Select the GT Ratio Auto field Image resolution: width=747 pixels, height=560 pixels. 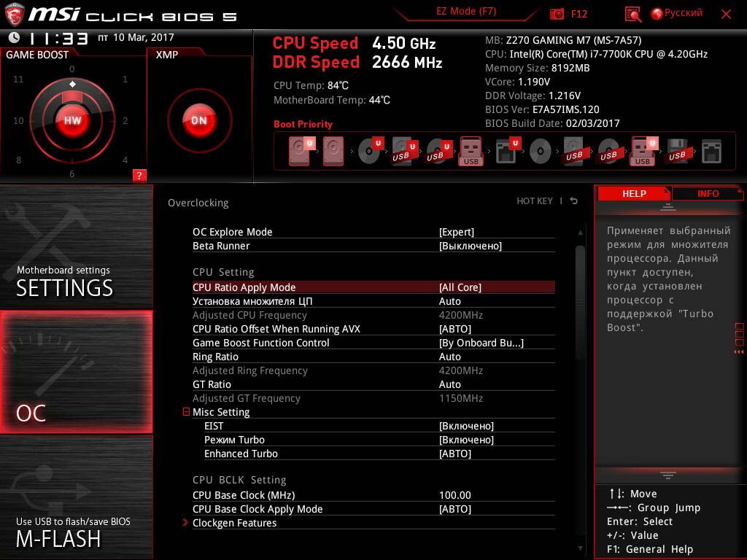373,384
